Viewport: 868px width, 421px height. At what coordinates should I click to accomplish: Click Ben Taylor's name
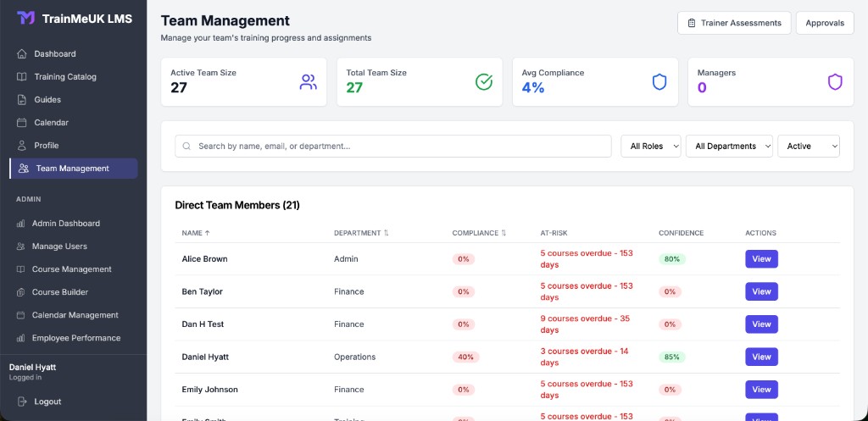(203, 291)
